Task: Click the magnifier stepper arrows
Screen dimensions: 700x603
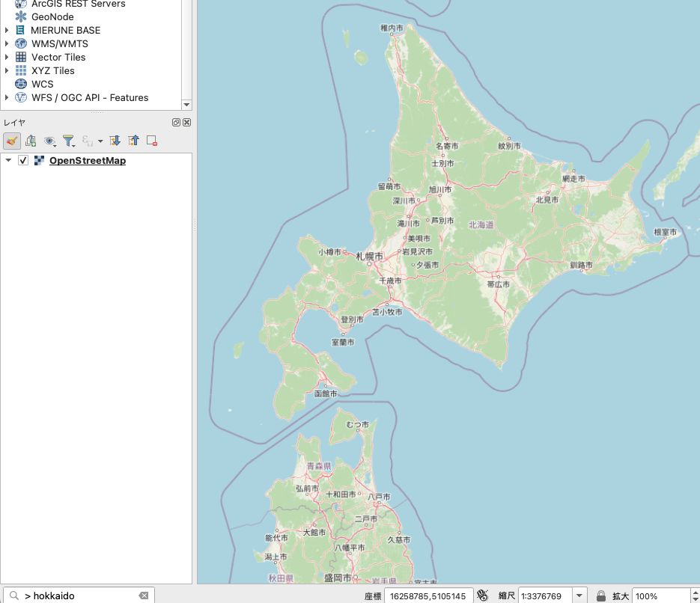Action: [x=695, y=596]
